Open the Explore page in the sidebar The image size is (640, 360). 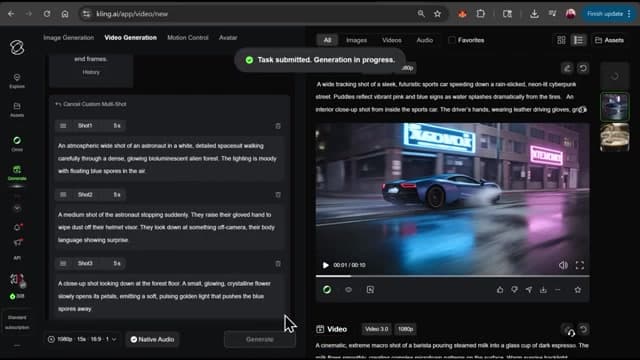tap(17, 81)
